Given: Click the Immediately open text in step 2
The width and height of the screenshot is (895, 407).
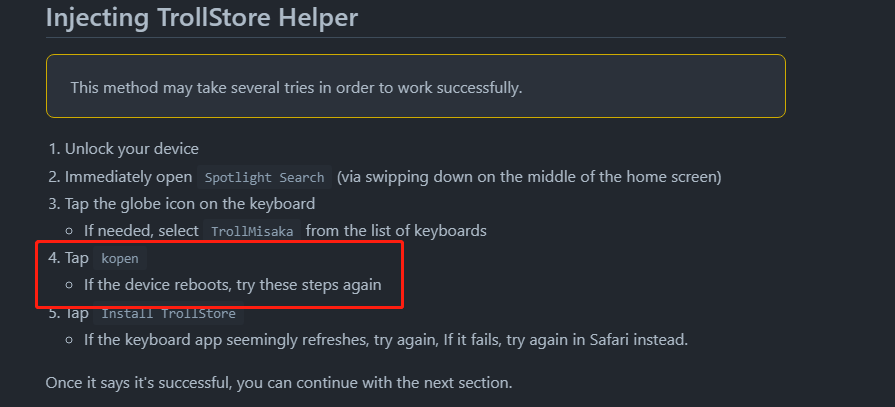Looking at the screenshot, I should tap(128, 177).
